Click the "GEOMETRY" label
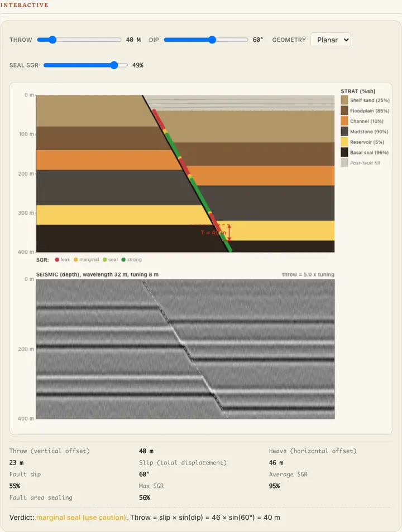This screenshot has height=532, width=402. pos(289,40)
